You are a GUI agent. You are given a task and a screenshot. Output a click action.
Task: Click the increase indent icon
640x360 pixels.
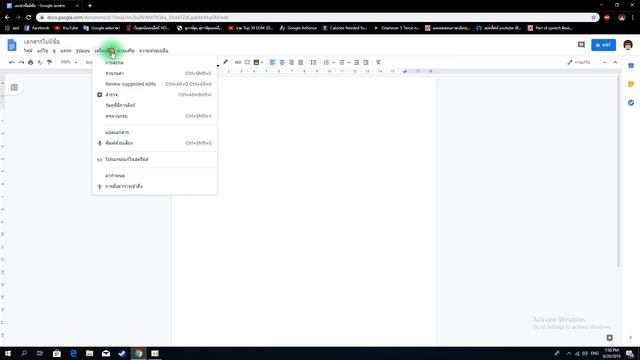pos(366,62)
